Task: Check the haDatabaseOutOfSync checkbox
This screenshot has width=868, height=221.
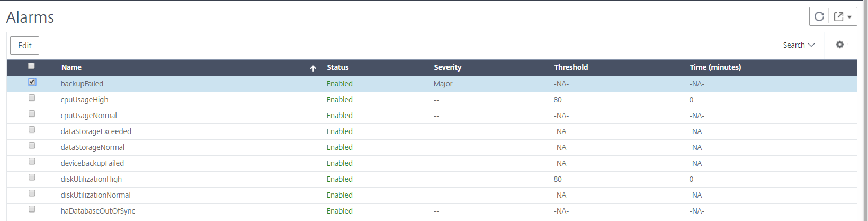Action: (x=32, y=209)
